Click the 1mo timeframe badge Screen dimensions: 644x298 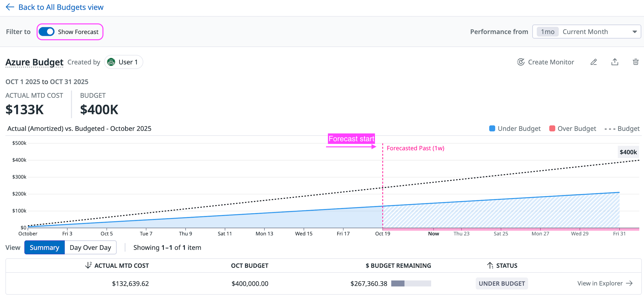point(547,32)
